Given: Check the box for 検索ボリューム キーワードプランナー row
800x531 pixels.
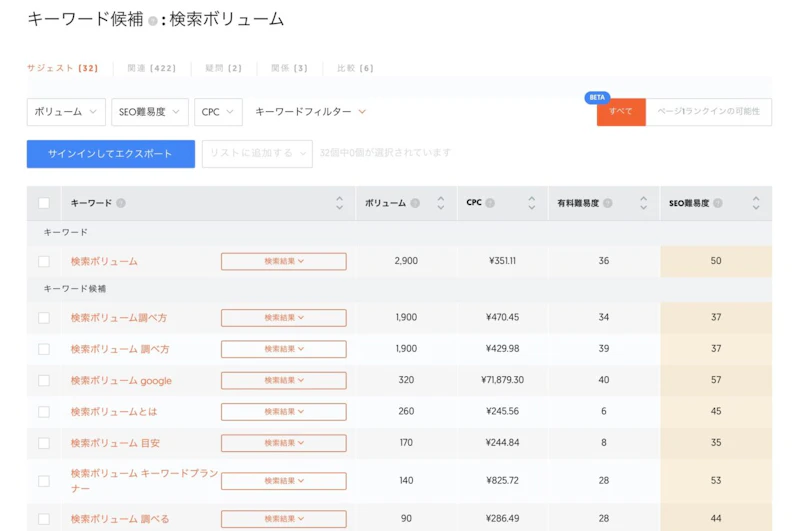Looking at the screenshot, I should pos(44,481).
